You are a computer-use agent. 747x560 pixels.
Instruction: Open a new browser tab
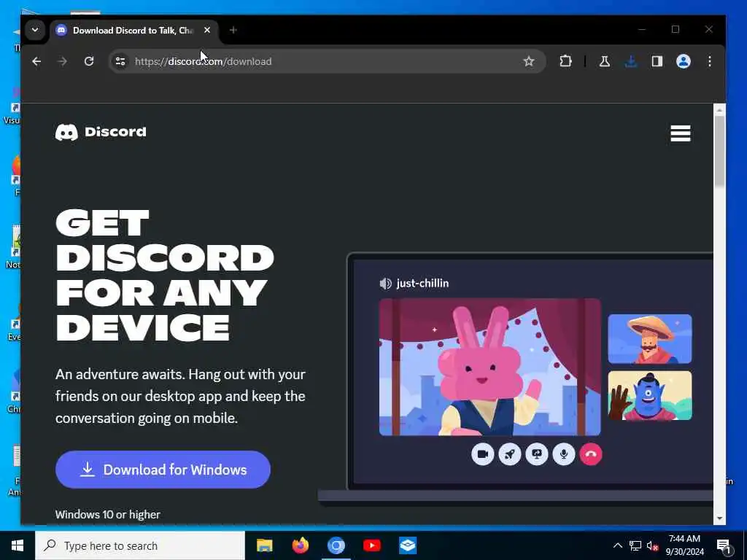pos(233,30)
